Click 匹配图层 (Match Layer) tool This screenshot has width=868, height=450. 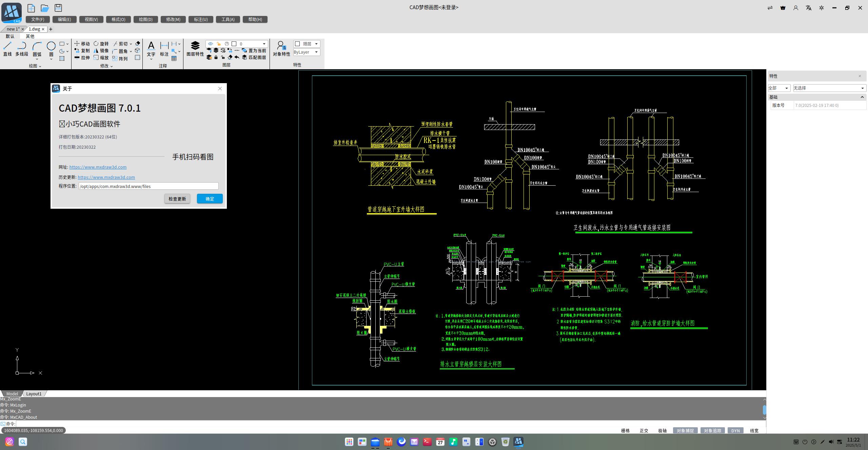[254, 57]
